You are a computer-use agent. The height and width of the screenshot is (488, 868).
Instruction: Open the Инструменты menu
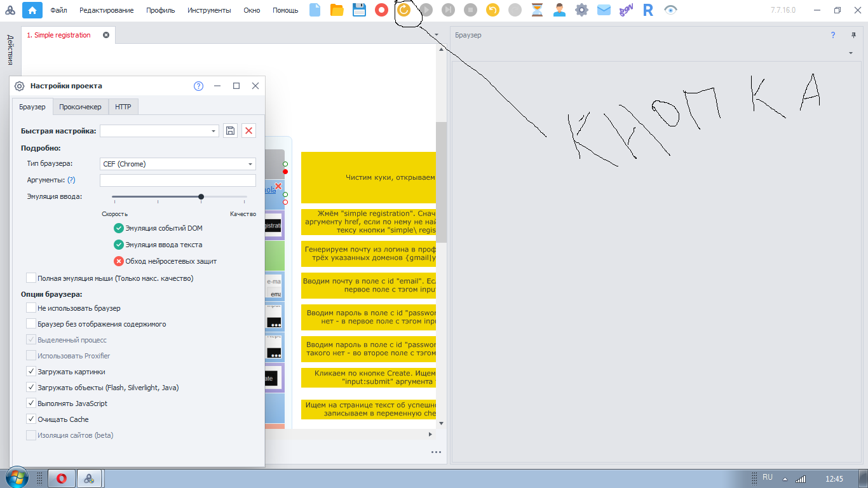tap(210, 10)
